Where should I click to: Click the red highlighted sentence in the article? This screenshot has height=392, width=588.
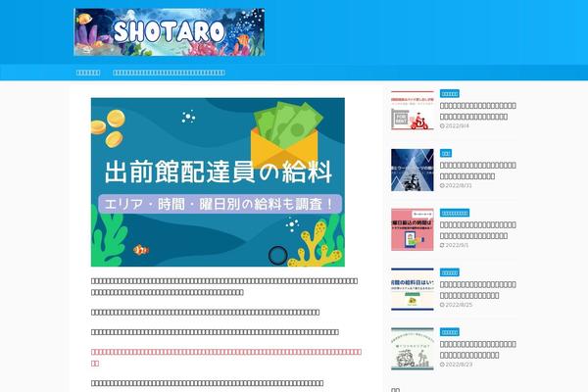[x=226, y=358]
